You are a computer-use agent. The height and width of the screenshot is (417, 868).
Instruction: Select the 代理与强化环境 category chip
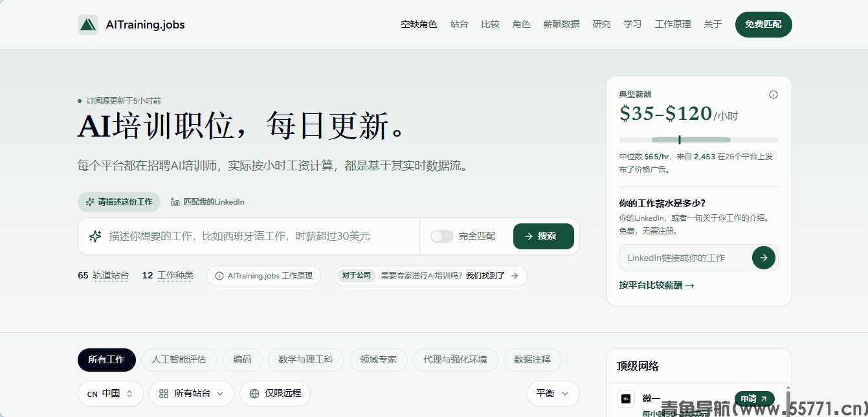(455, 359)
